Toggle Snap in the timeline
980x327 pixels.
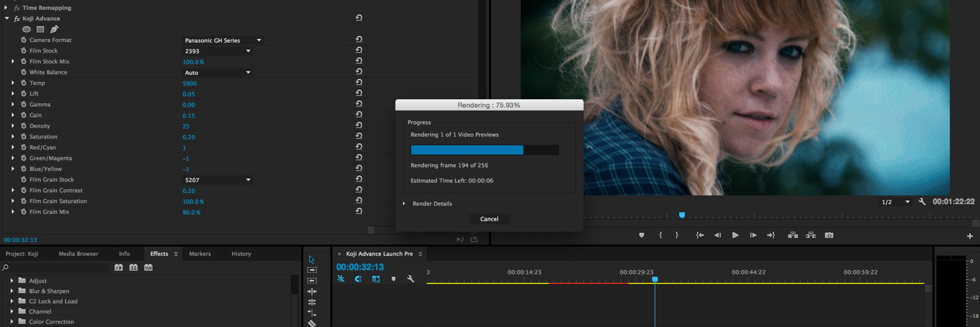pyautogui.click(x=358, y=279)
